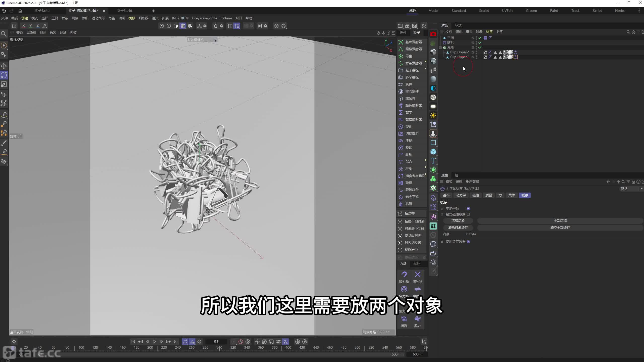The image size is (644, 362).
Task: Open the 模拟 menu
Action: (x=132, y=18)
